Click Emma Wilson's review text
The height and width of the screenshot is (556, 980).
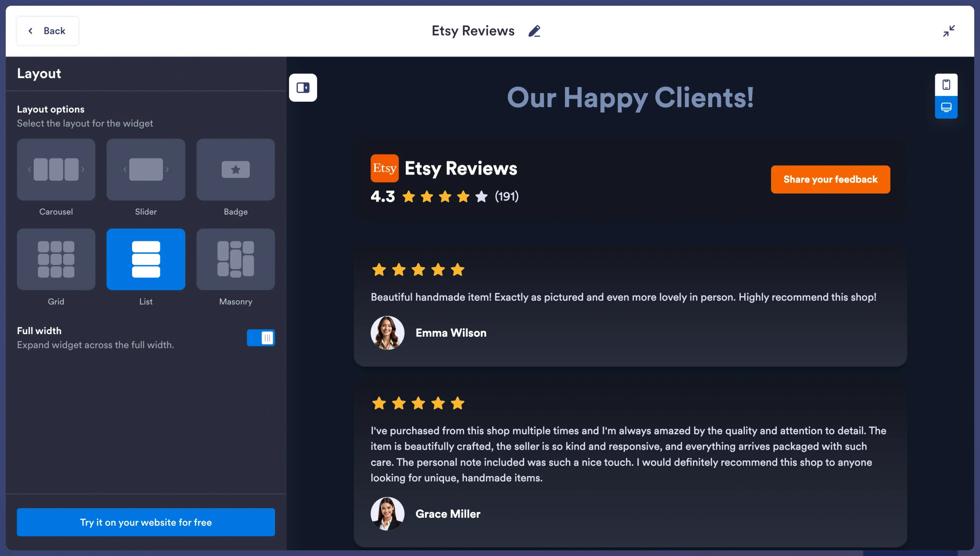pyautogui.click(x=623, y=297)
